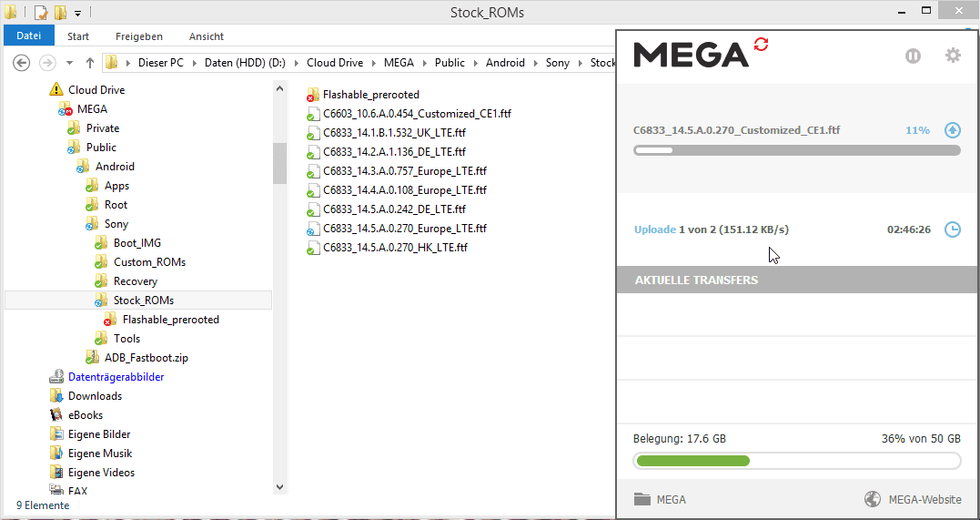The height and width of the screenshot is (520, 980).
Task: Select Flashable_prerooted folder in file list
Action: point(370,95)
